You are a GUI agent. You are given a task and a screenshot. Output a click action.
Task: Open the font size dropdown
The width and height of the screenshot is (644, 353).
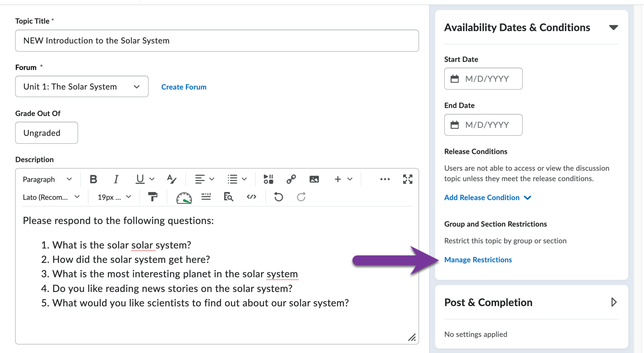(113, 197)
